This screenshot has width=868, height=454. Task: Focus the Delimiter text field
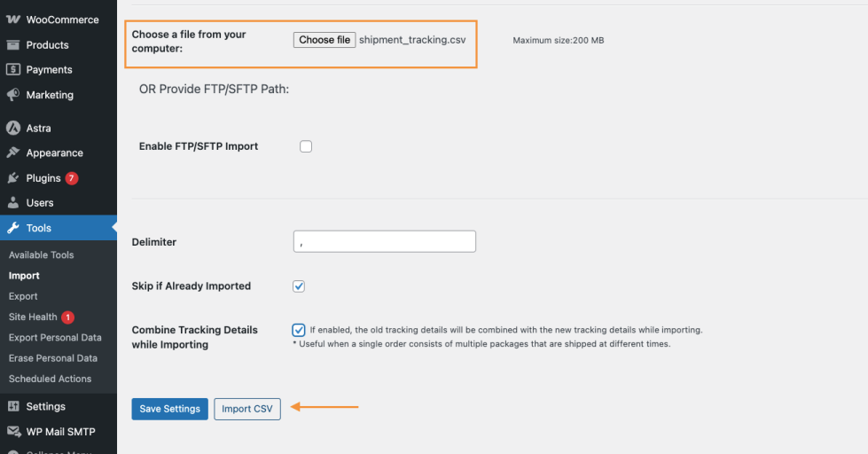(384, 241)
